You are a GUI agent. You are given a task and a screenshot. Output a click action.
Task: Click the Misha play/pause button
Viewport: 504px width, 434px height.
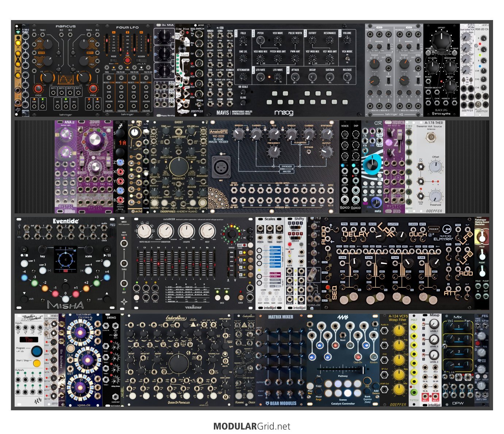coord(107,249)
